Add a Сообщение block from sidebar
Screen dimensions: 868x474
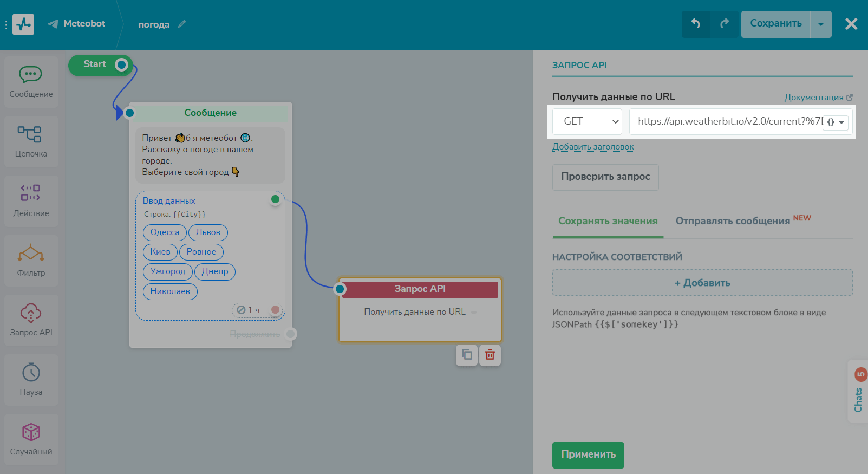pyautogui.click(x=31, y=82)
